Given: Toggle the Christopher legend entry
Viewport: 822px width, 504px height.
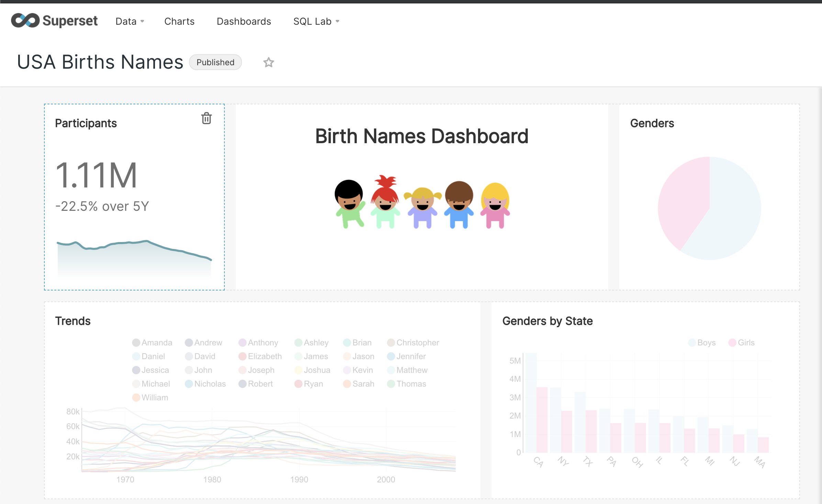Looking at the screenshot, I should click(413, 343).
